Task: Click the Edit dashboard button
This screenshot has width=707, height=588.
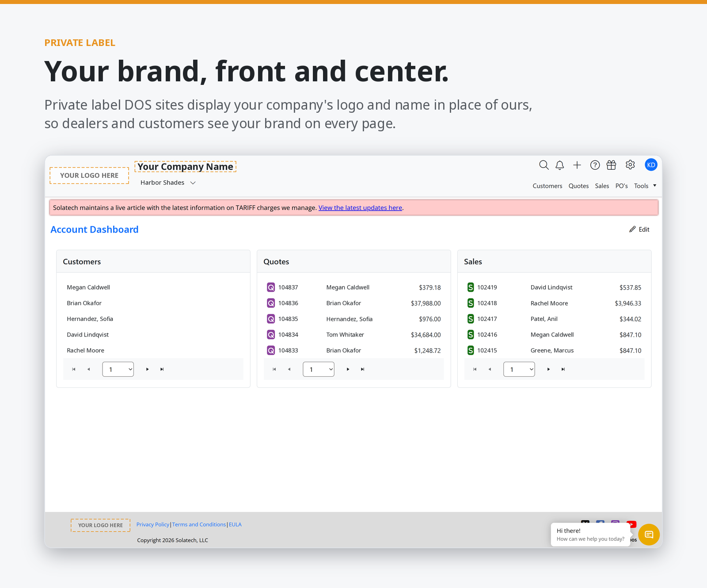Action: 639,229
